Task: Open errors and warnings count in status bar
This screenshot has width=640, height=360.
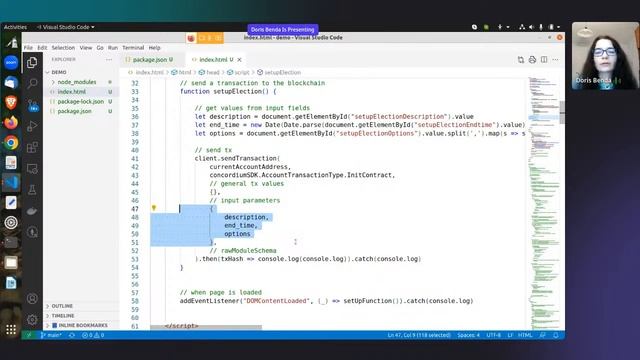Action: [93, 335]
